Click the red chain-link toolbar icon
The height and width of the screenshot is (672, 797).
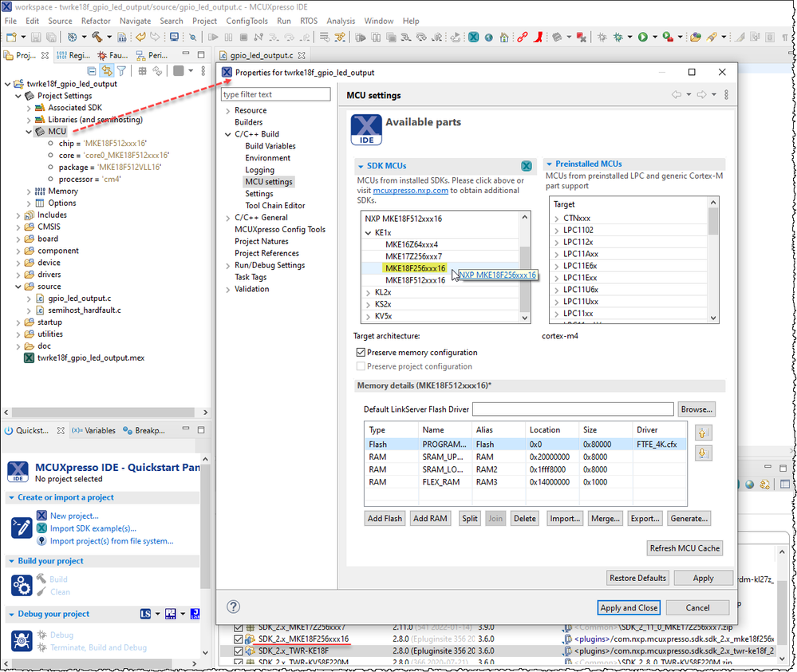[522, 37]
